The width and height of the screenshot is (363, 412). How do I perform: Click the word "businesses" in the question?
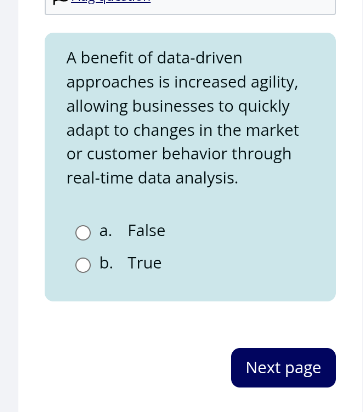pyautogui.click(x=173, y=106)
